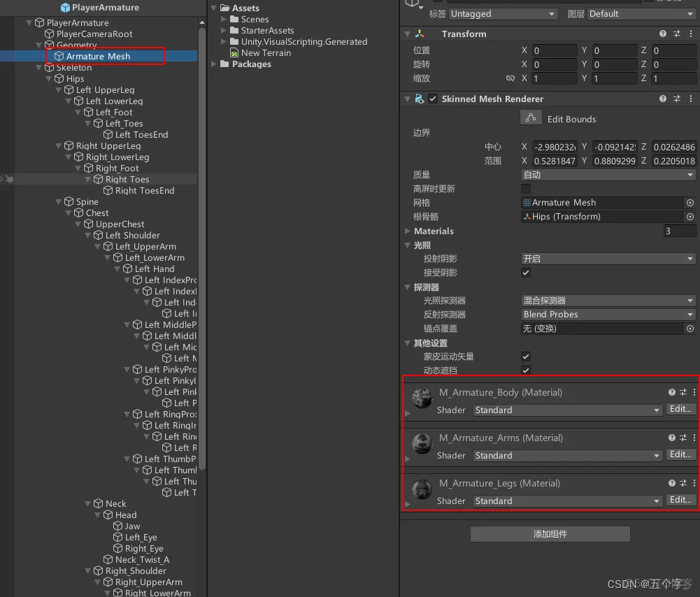Open object picker for anchor override field

tap(690, 329)
